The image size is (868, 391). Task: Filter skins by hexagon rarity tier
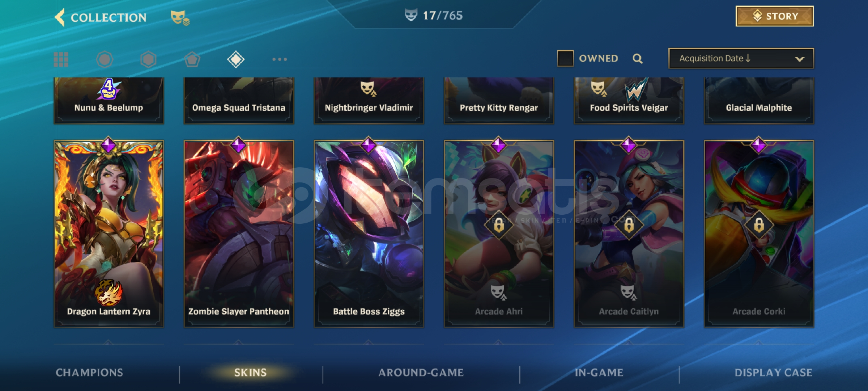(148, 59)
